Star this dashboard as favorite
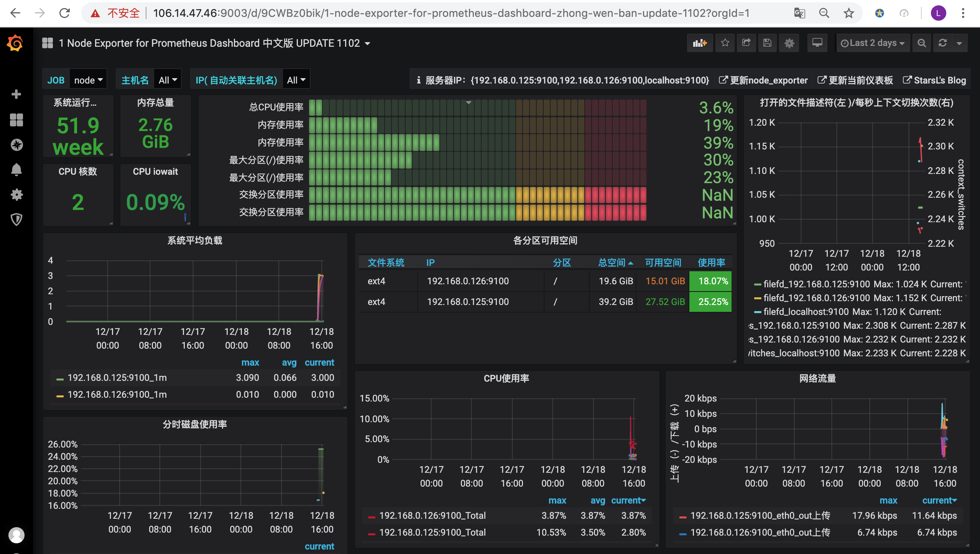Viewport: 980px width, 554px height. tap(725, 43)
